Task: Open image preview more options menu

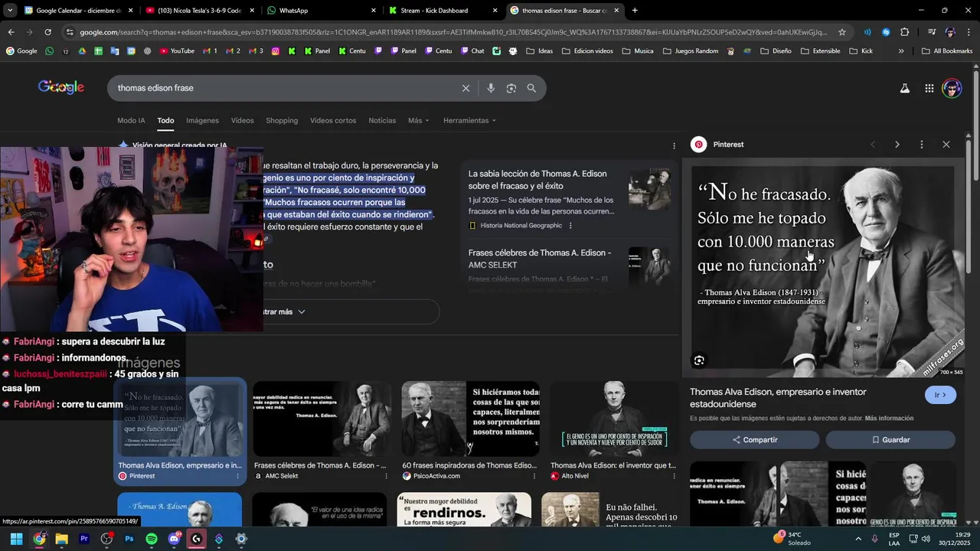Action: (921, 145)
